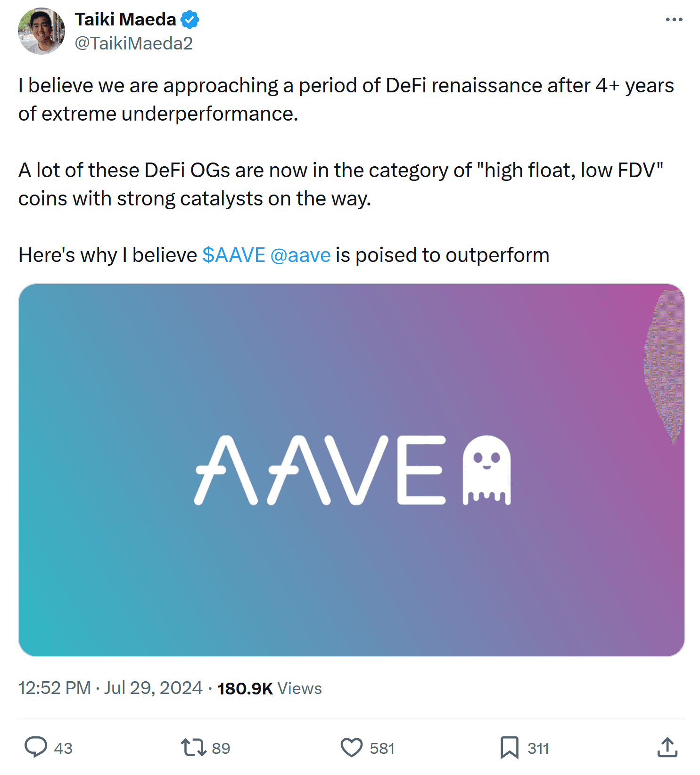Open the three-dot more options menu
Image resolution: width=700 pixels, height=775 pixels.
coord(674,20)
